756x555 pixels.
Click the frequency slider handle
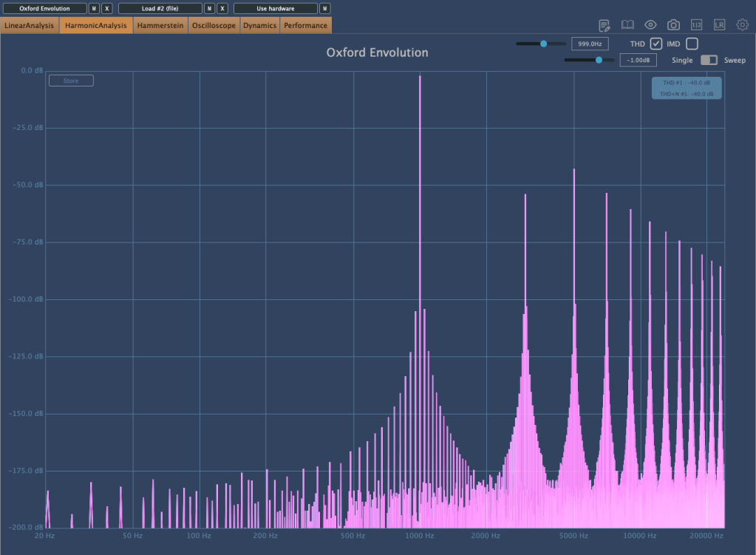(x=543, y=44)
